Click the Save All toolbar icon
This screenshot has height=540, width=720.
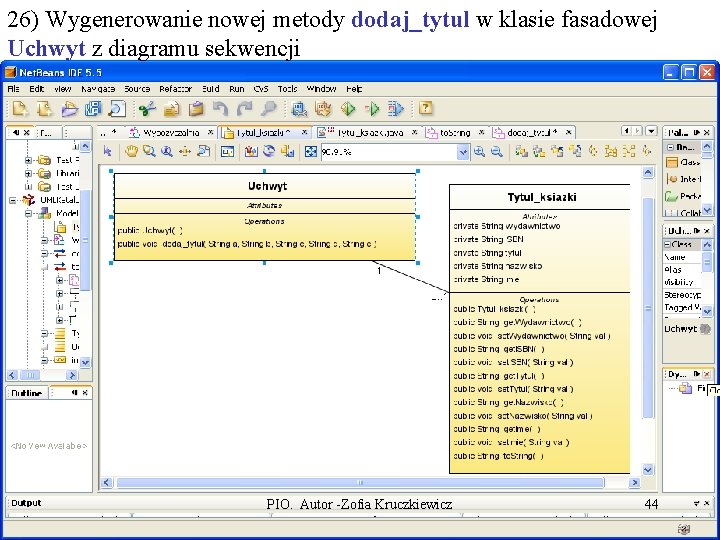tap(93, 109)
